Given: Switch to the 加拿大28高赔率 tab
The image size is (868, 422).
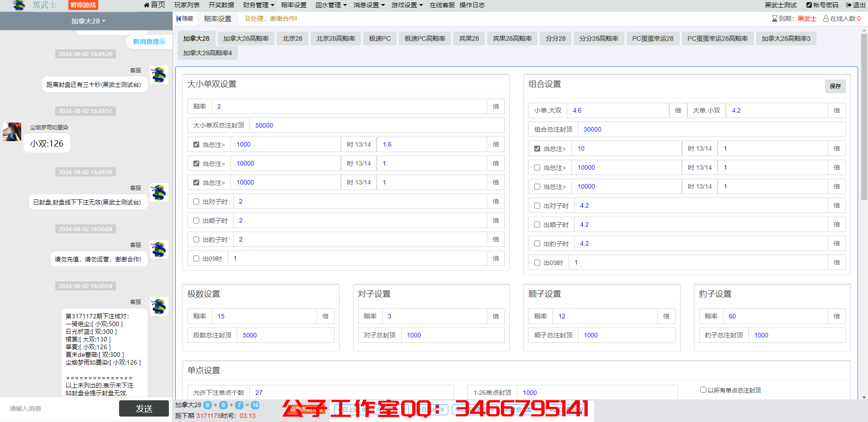Looking at the screenshot, I should click(246, 38).
